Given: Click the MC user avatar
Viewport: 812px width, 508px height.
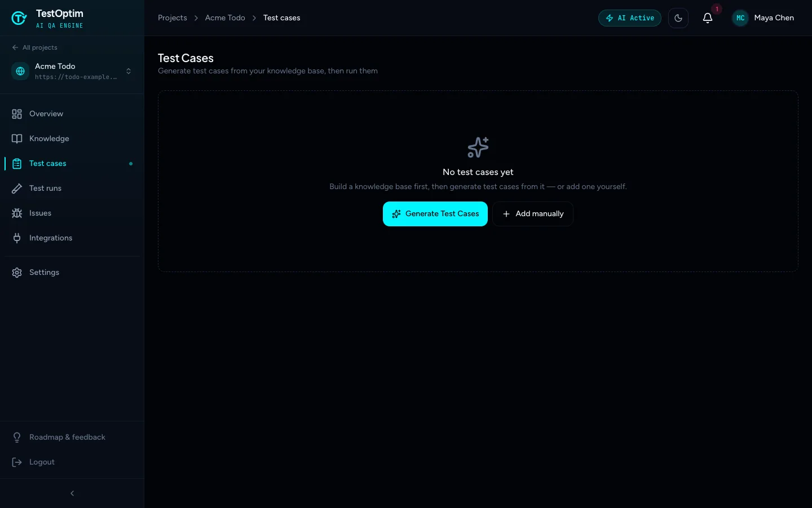Looking at the screenshot, I should tap(740, 18).
